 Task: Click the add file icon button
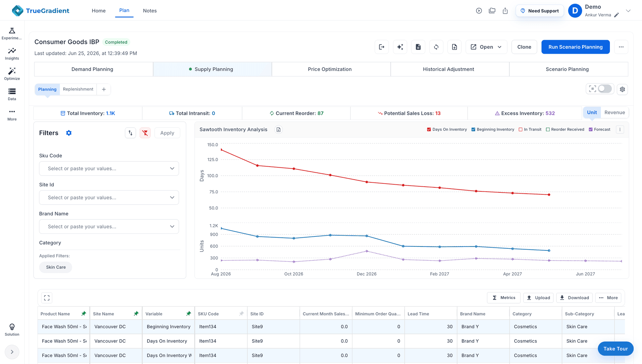pos(454,47)
